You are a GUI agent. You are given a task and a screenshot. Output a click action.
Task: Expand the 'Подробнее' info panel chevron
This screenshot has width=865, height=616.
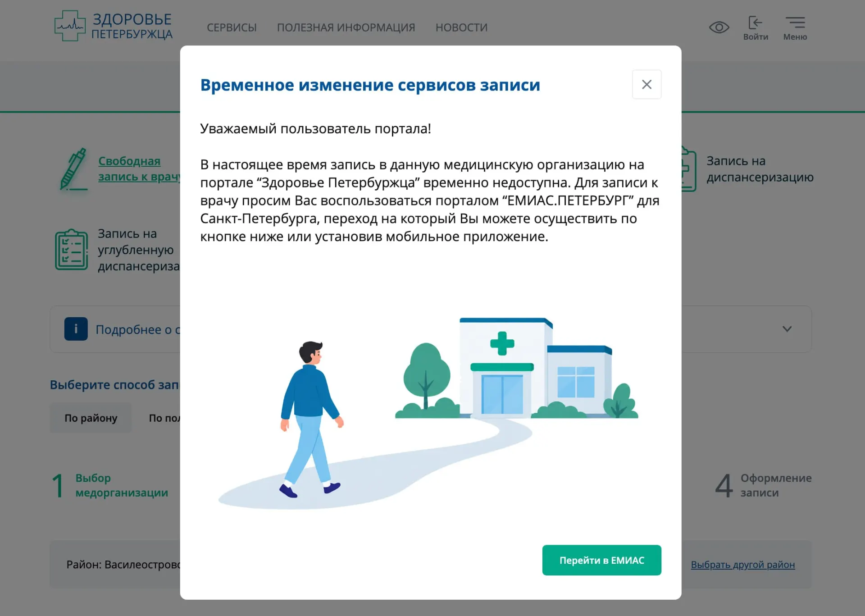pyautogui.click(x=787, y=329)
